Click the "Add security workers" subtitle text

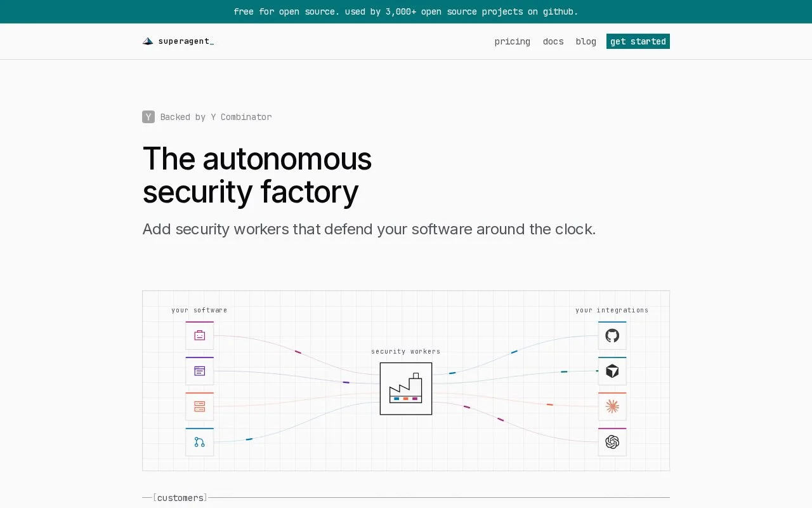(x=369, y=229)
